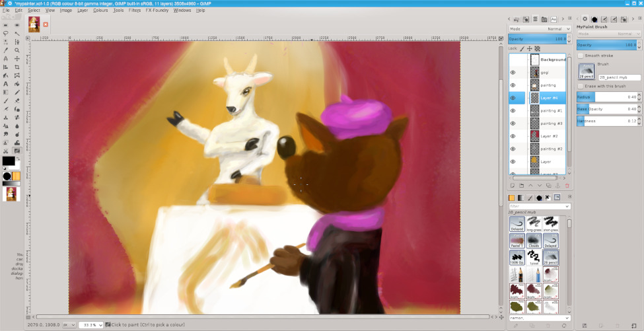Select the Background layer
644x331 pixels.
click(553, 59)
